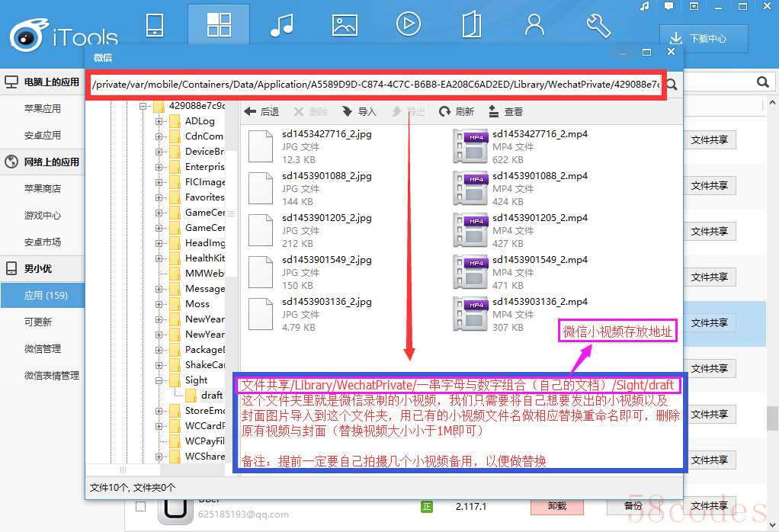Viewport: 779px width, 532px height.
Task: Select video sd1453901205_2.mp4
Action: [x=521, y=230]
